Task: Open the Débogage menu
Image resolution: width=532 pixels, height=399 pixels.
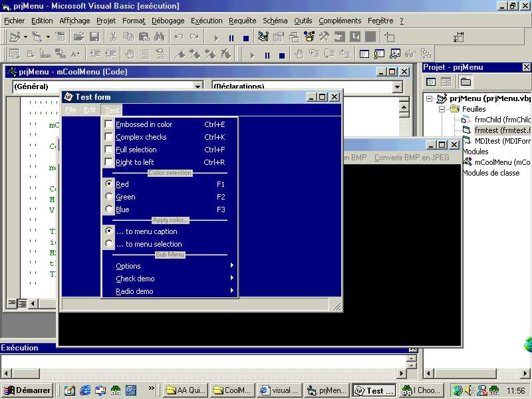Action: 168,21
